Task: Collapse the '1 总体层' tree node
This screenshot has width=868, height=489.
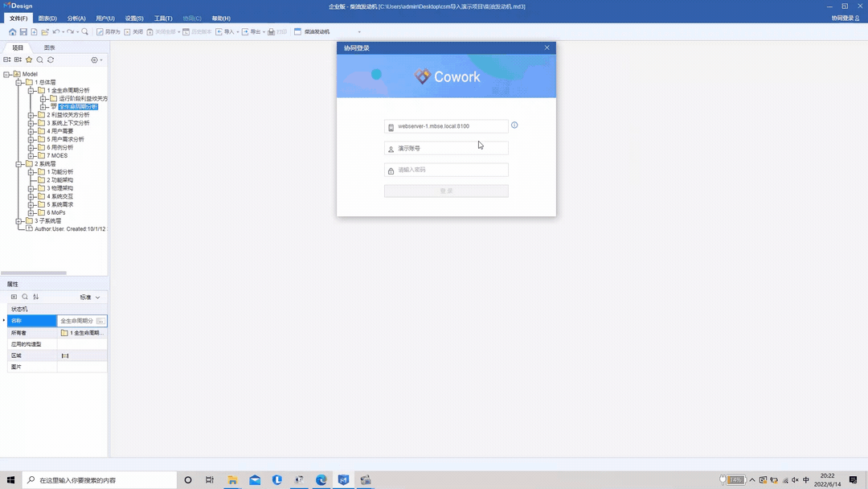Action: click(x=19, y=82)
